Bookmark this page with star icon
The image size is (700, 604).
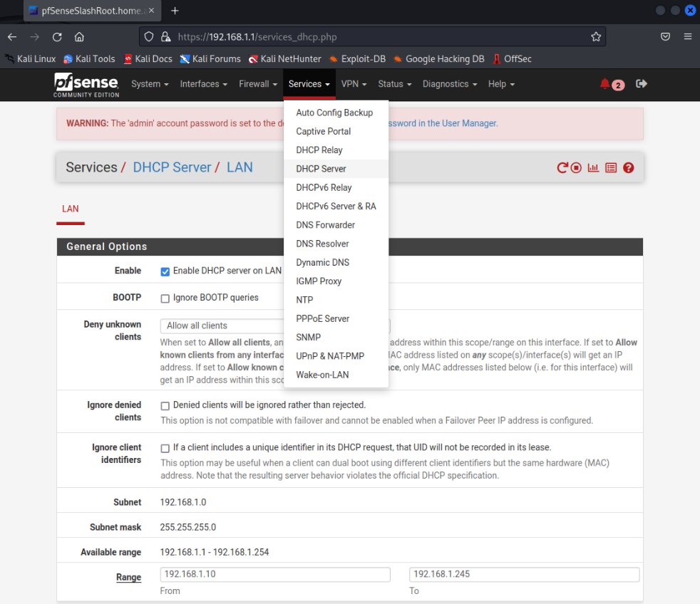point(596,36)
